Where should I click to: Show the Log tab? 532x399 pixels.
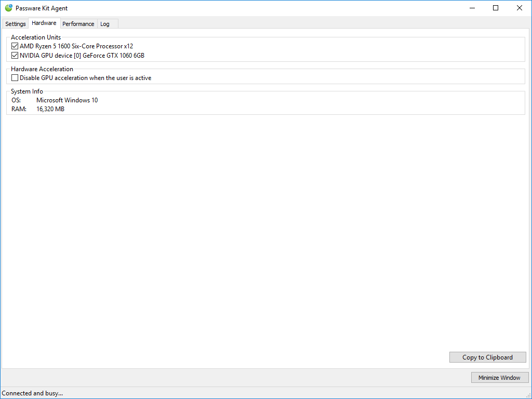point(105,24)
